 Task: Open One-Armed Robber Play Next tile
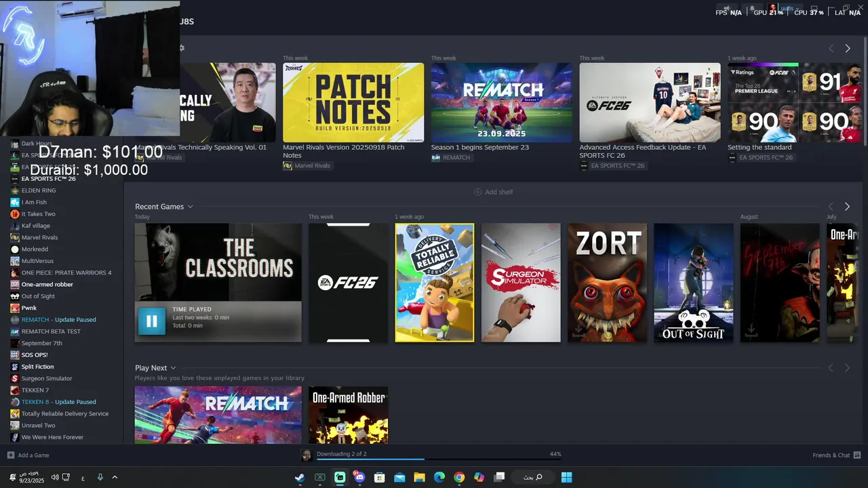click(x=348, y=415)
